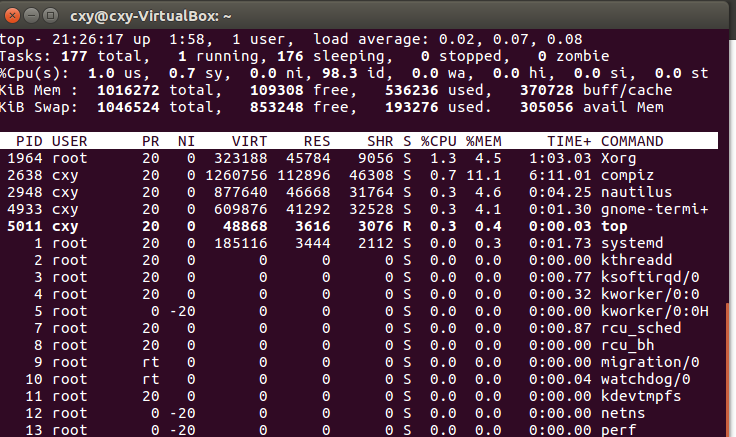The height and width of the screenshot is (437, 736).
Task: Click the window title cxy@cxy-VirtualBox
Action: coord(151,16)
